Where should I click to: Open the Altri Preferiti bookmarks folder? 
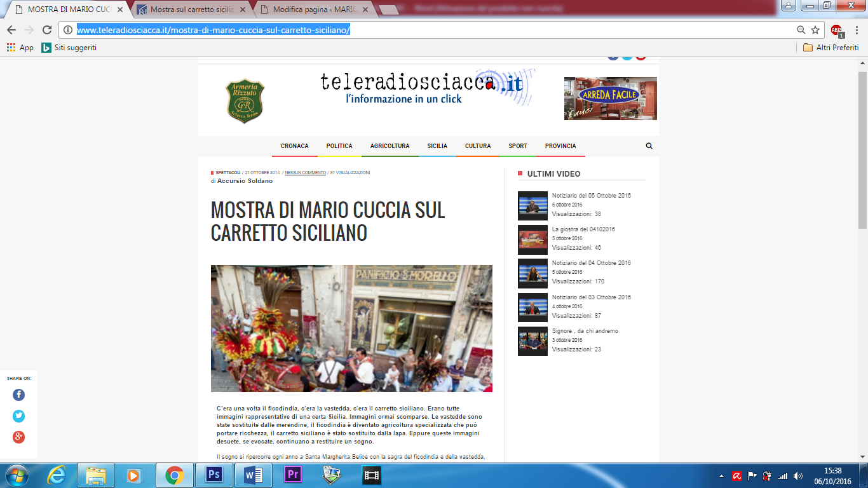[x=831, y=48]
